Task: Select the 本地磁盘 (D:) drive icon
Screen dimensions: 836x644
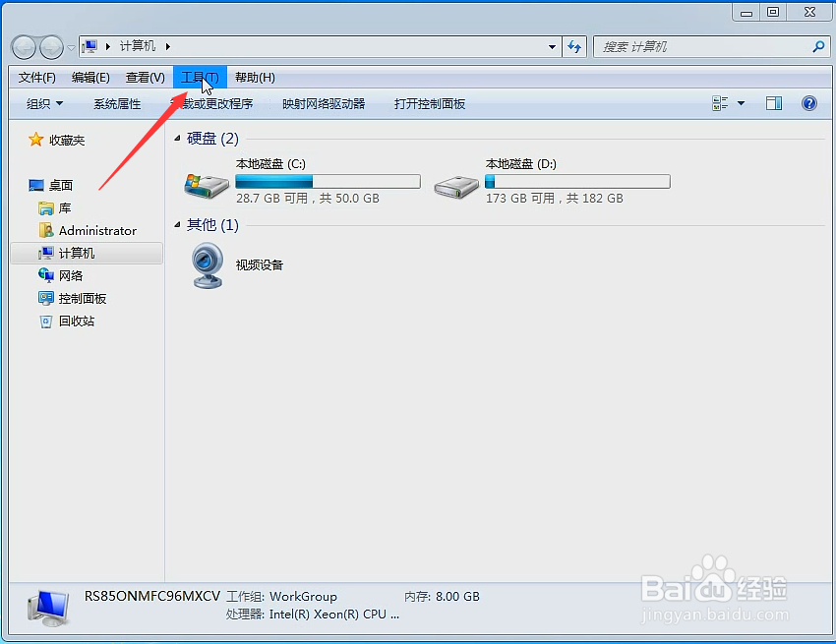Action: point(456,187)
